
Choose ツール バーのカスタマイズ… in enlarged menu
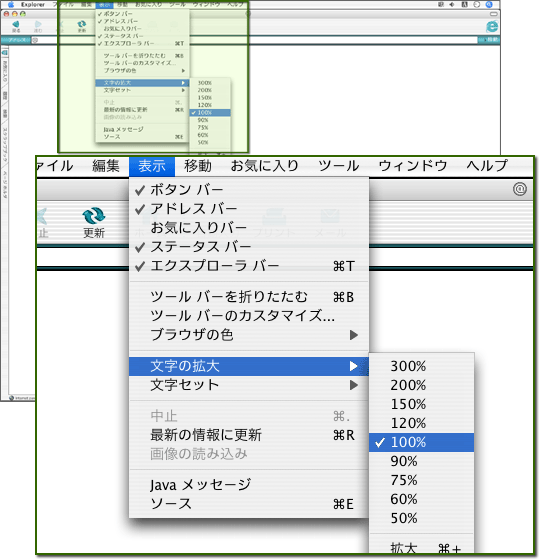(249, 316)
